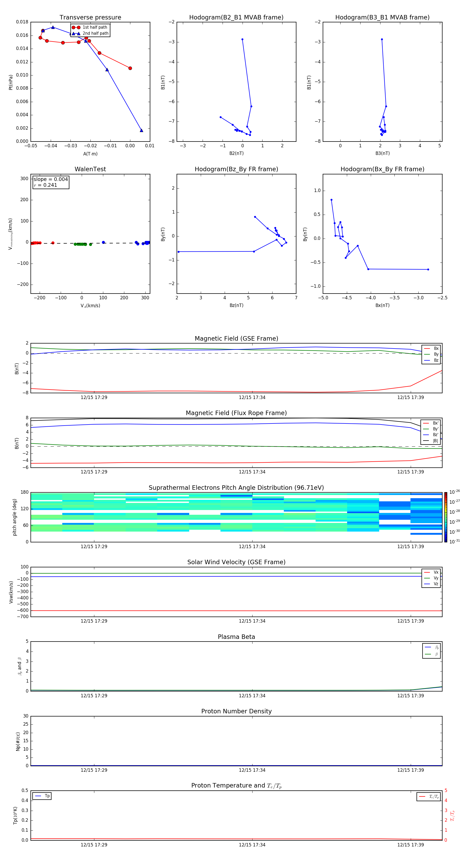Image resolution: width=473 pixels, height=868 pixels.
Task: Click 'Hodogram(B2_B1 MVAB frame)' title
Action: pyautogui.click(x=236, y=17)
